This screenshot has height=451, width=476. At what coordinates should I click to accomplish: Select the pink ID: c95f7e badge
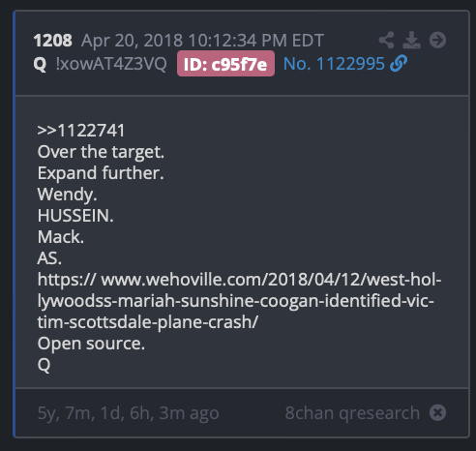pyautogui.click(x=225, y=64)
